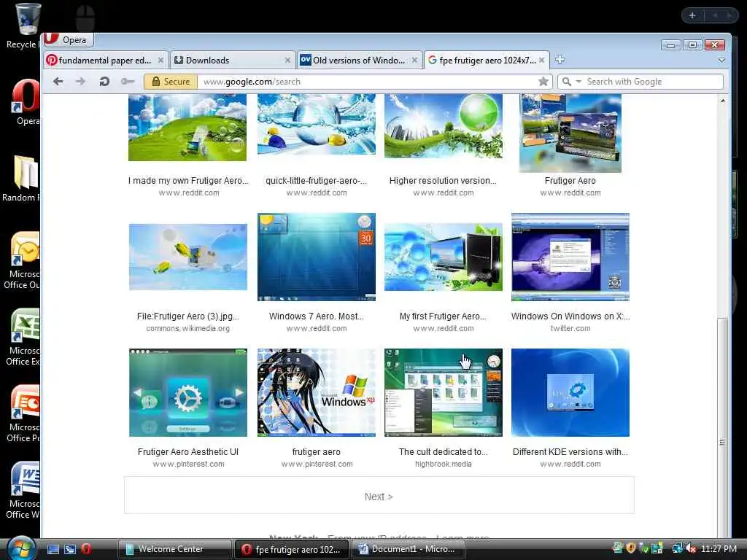Click twitter.com source text
This screenshot has width=747, height=560.
pyautogui.click(x=570, y=329)
